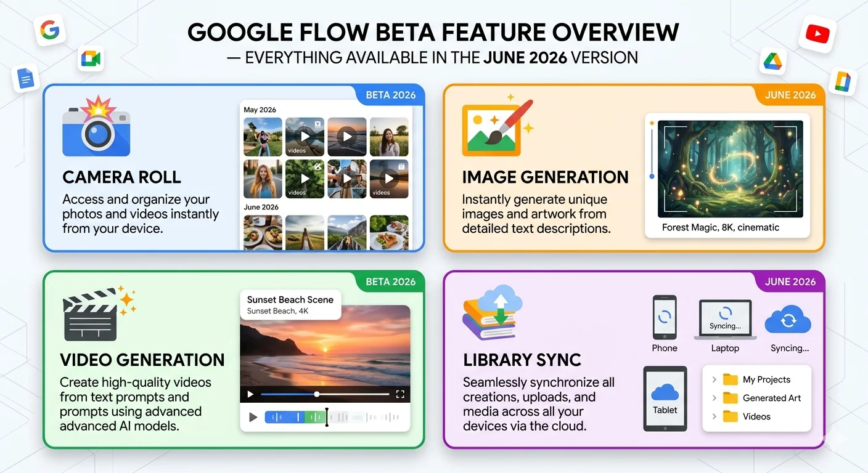Click the timeline playhead marker
Image resolution: width=868 pixels, height=473 pixels.
pyautogui.click(x=327, y=417)
